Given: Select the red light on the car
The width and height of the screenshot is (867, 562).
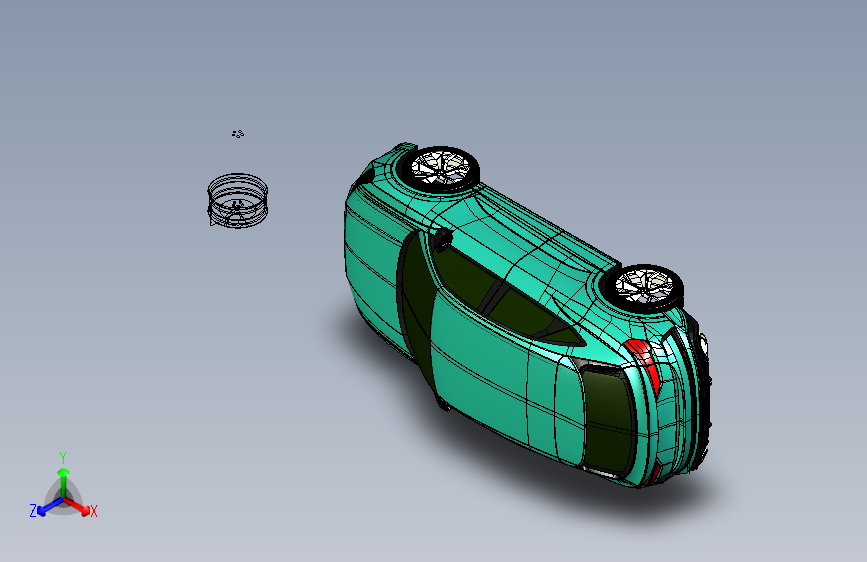Looking at the screenshot, I should click(x=644, y=363).
